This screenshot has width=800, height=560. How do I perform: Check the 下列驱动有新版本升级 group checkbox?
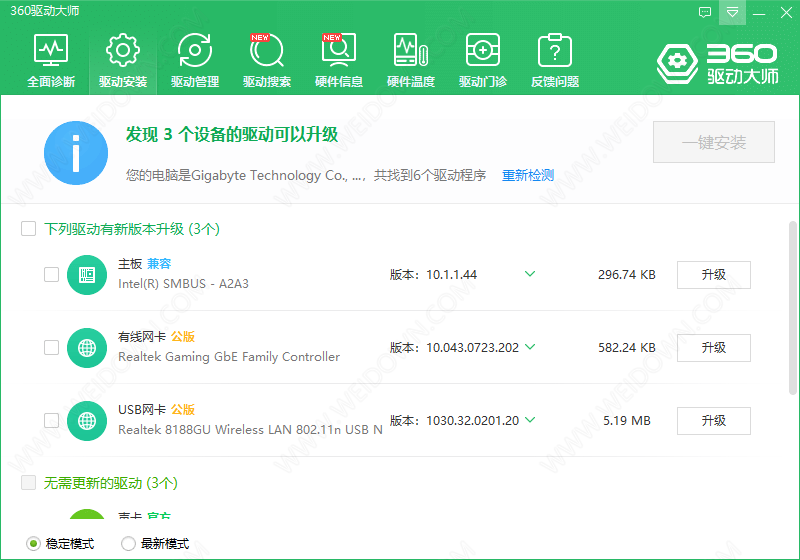point(29,228)
